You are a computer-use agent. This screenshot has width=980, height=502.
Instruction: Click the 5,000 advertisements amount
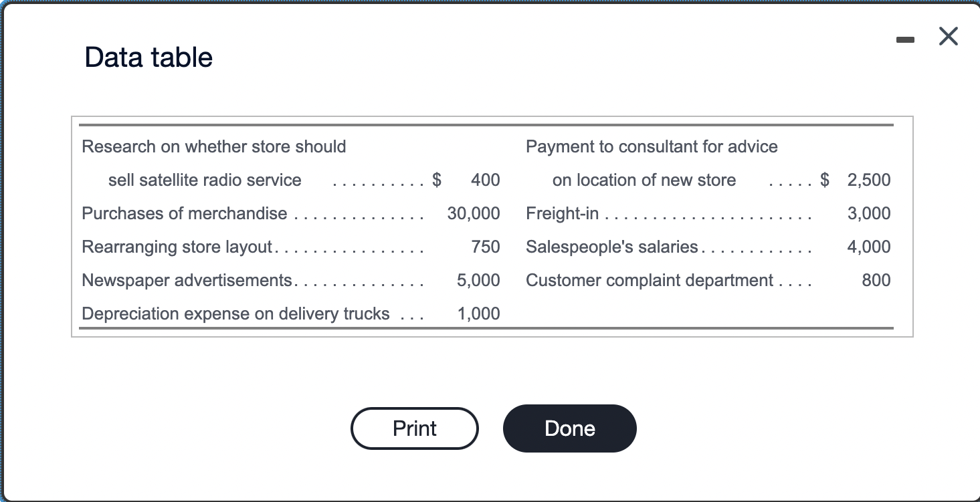click(479, 280)
